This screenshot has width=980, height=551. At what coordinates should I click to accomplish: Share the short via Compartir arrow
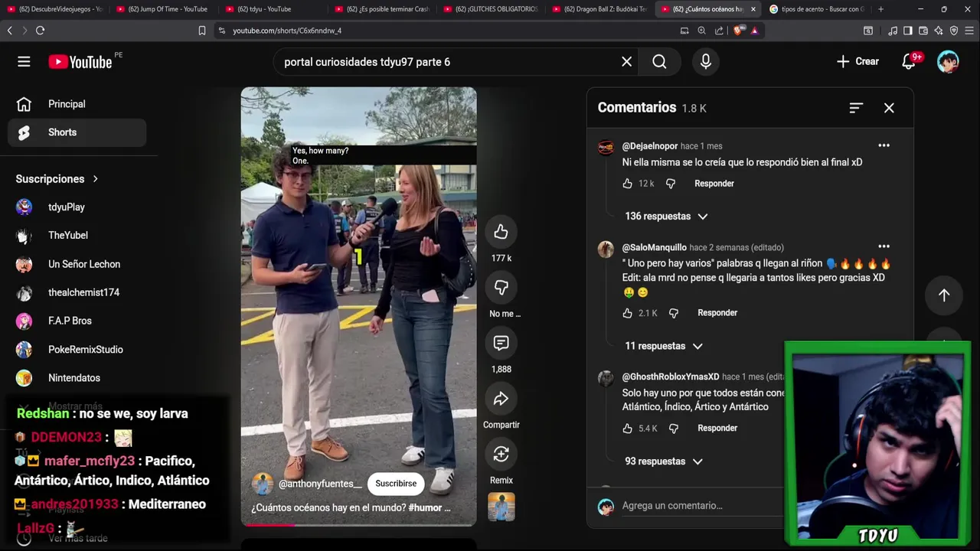(501, 399)
